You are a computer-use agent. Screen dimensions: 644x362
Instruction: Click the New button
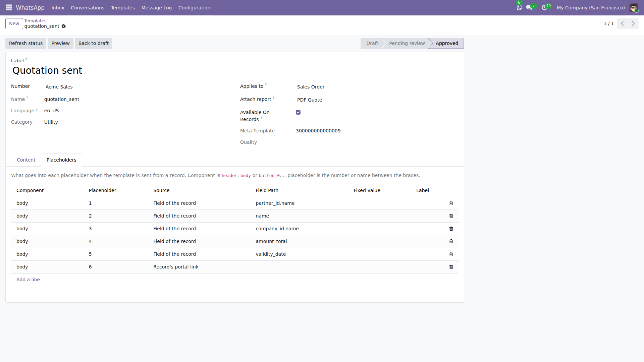14,23
